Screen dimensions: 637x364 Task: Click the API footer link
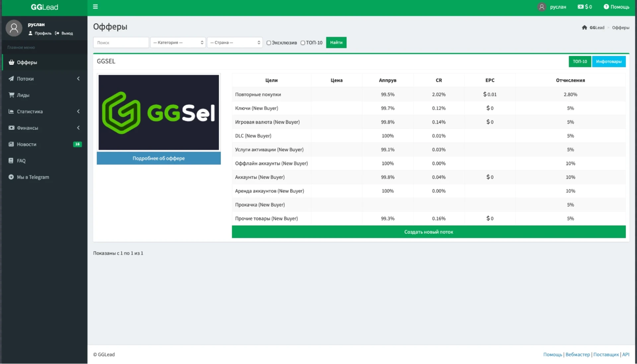(625, 354)
